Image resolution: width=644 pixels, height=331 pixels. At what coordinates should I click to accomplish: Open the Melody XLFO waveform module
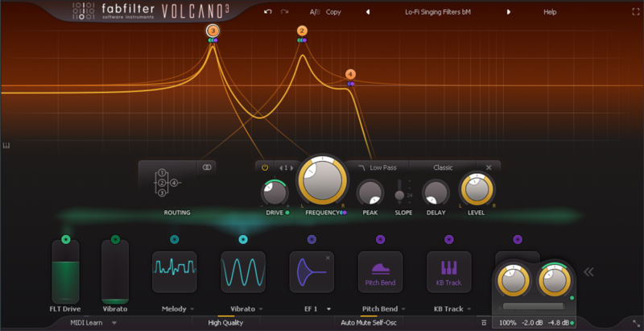(x=175, y=272)
